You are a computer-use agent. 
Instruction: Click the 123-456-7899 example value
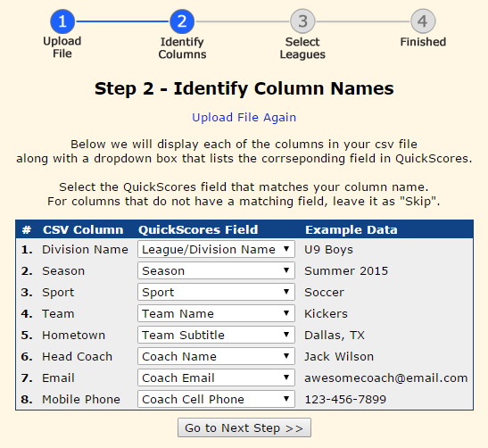(345, 399)
